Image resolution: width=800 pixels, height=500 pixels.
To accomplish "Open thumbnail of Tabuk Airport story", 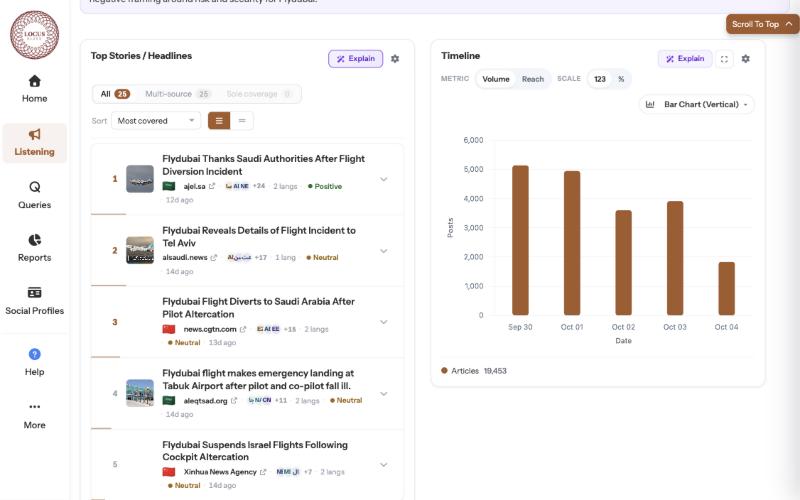I will [x=140, y=393].
